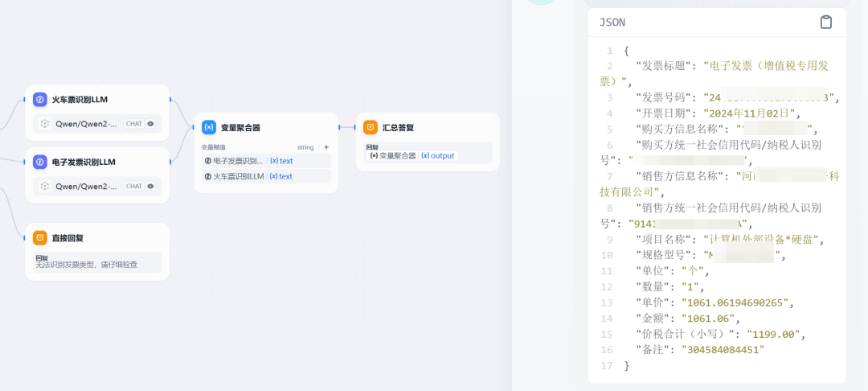Click the 火车票识别LLM node's purple LLM icon
The image size is (868, 391).
pyautogui.click(x=40, y=100)
